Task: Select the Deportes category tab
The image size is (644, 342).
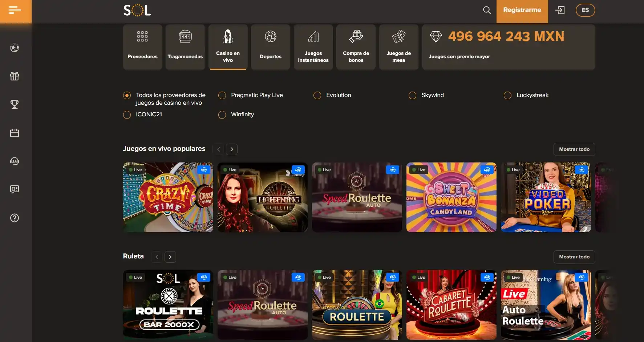Action: (x=271, y=47)
